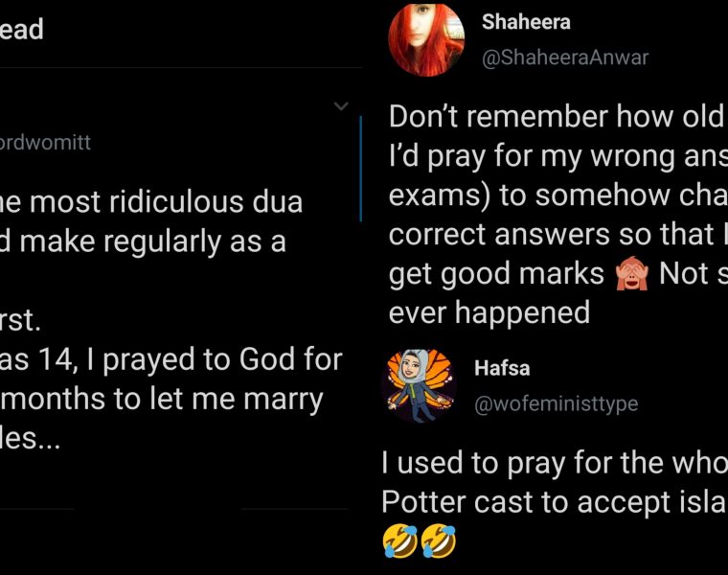
Task: Expand the tweet options chevron
Action: tap(341, 106)
